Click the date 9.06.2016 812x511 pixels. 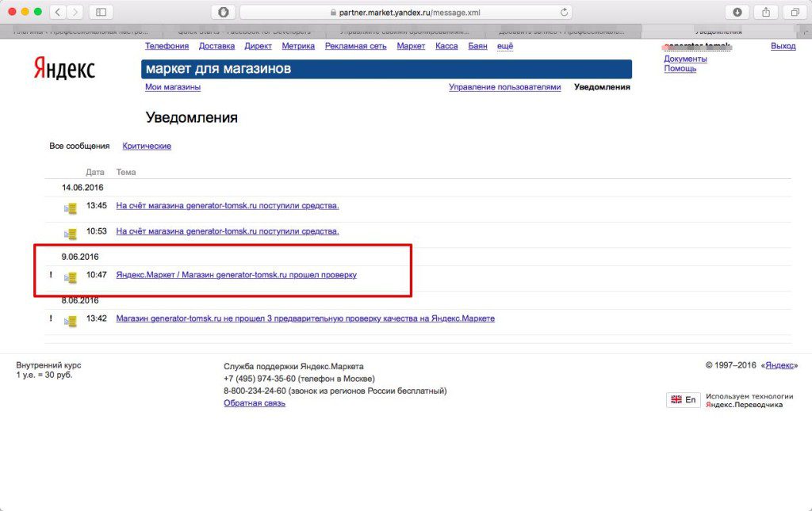80,257
